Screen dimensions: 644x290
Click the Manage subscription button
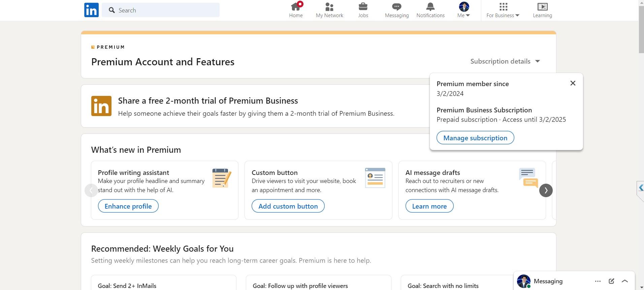pyautogui.click(x=475, y=138)
